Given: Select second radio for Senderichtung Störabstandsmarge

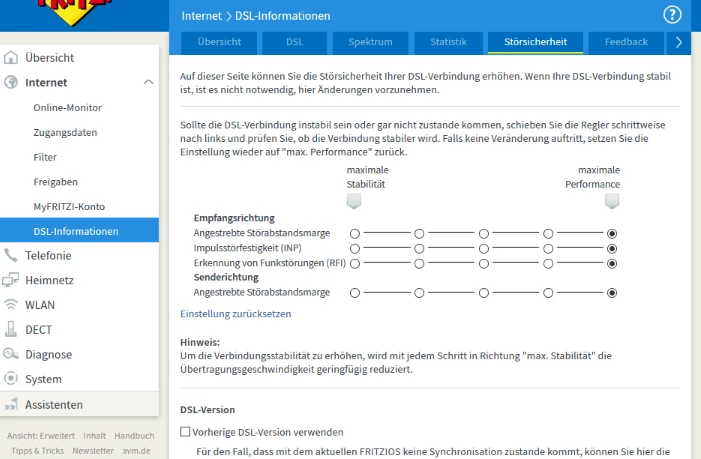Looking at the screenshot, I should point(419,293).
